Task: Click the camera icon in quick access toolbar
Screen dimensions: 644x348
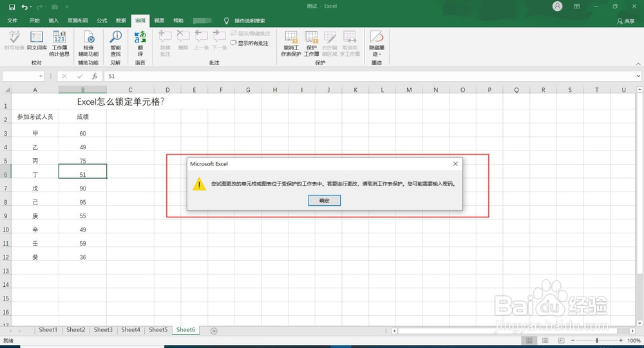Action: [55, 7]
